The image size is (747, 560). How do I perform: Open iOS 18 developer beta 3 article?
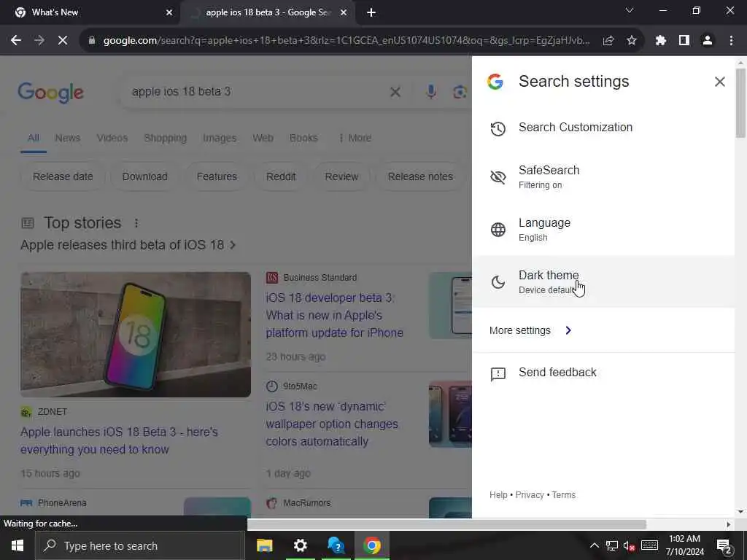tap(334, 315)
